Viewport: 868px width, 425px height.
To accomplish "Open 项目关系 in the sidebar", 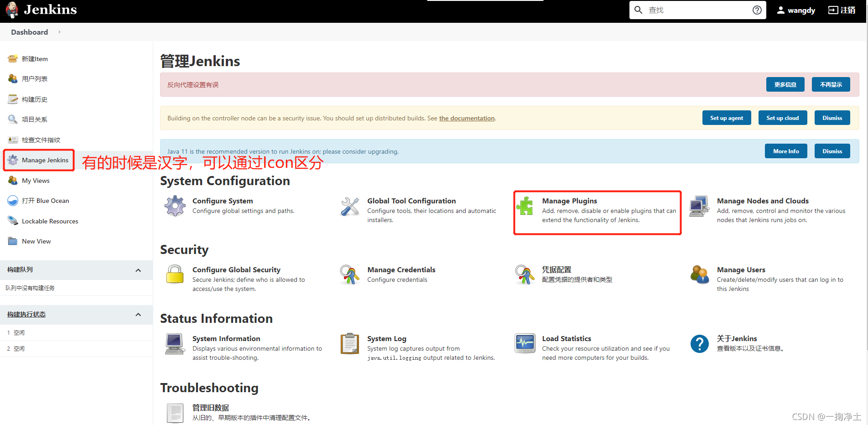I will coord(35,119).
